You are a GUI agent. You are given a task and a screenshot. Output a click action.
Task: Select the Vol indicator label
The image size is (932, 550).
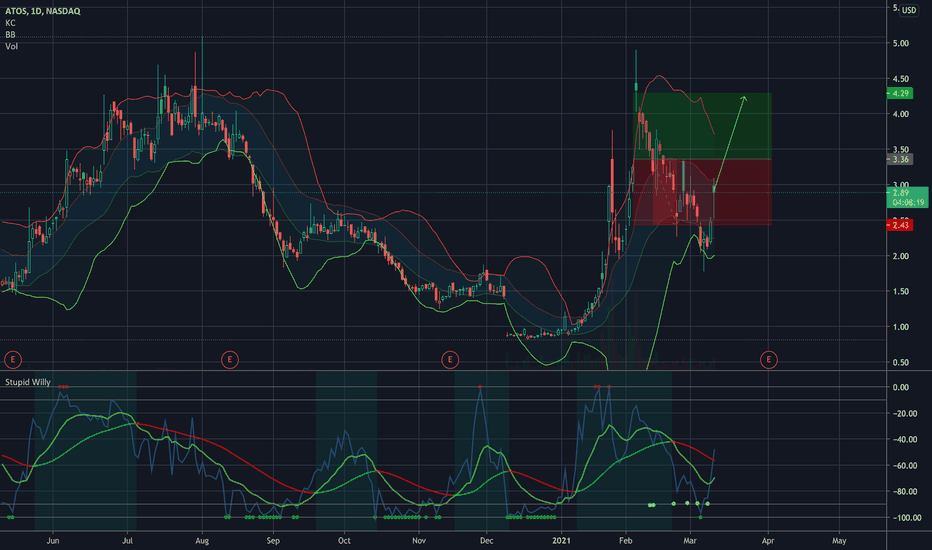click(x=11, y=46)
